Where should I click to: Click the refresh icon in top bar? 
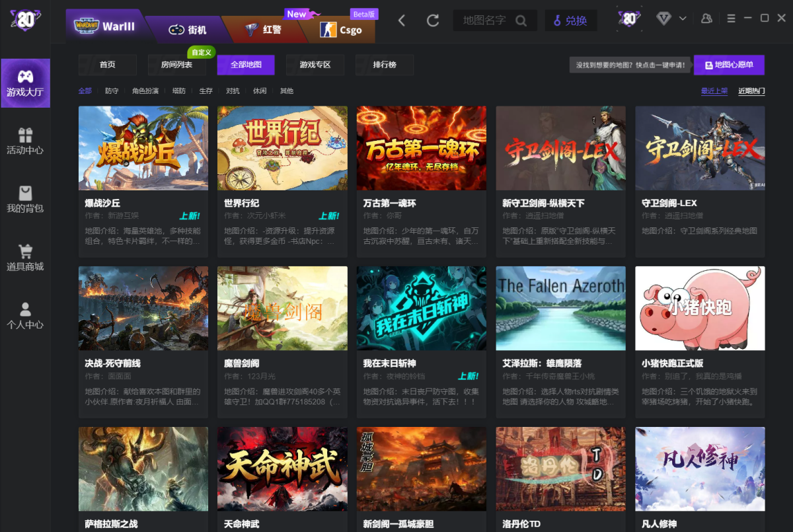tap(433, 20)
